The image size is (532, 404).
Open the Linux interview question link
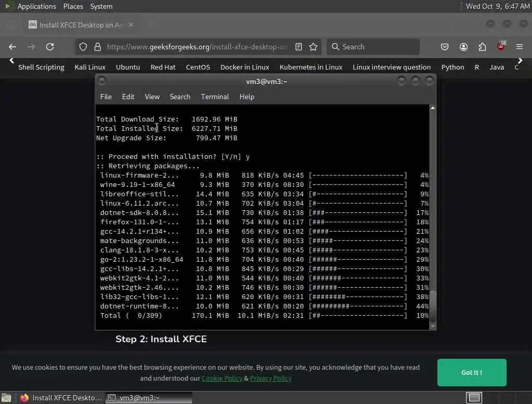click(x=392, y=67)
